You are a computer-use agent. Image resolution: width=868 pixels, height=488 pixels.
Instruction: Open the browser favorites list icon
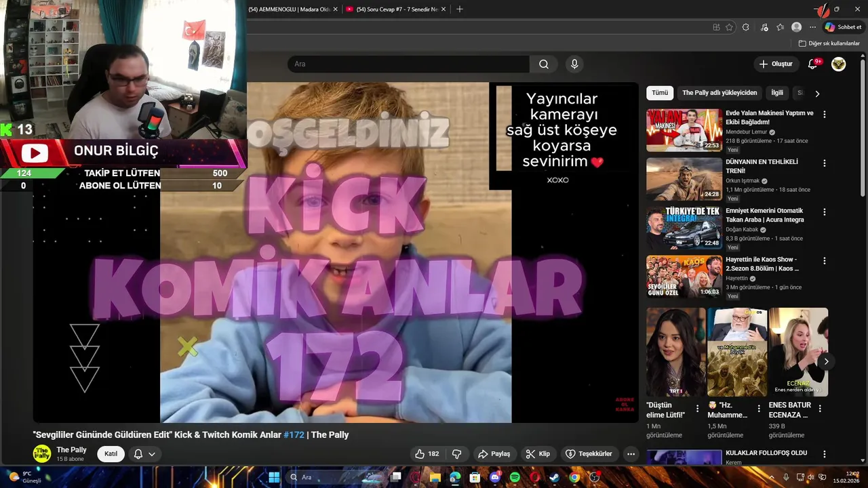click(x=781, y=27)
